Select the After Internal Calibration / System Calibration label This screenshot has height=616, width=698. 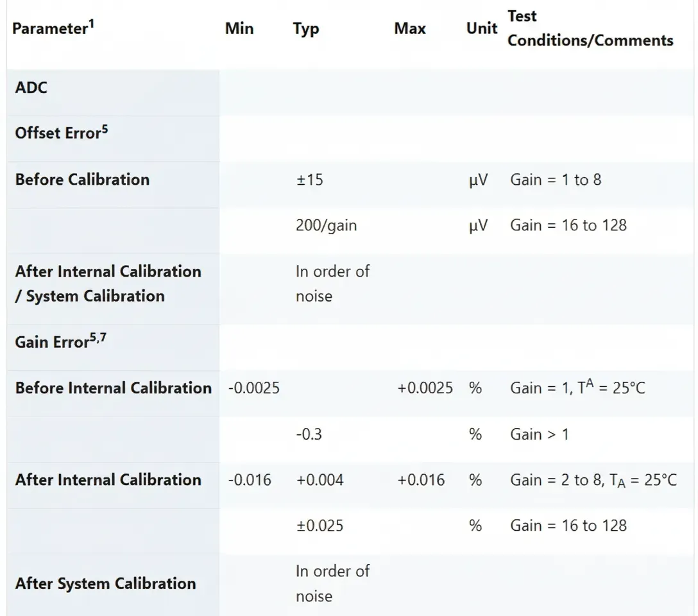(x=108, y=284)
